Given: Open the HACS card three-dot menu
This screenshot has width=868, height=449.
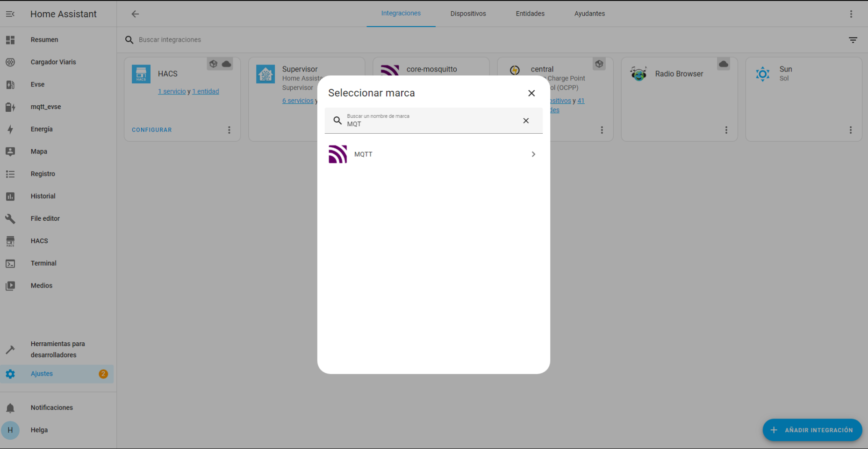Looking at the screenshot, I should pyautogui.click(x=229, y=130).
